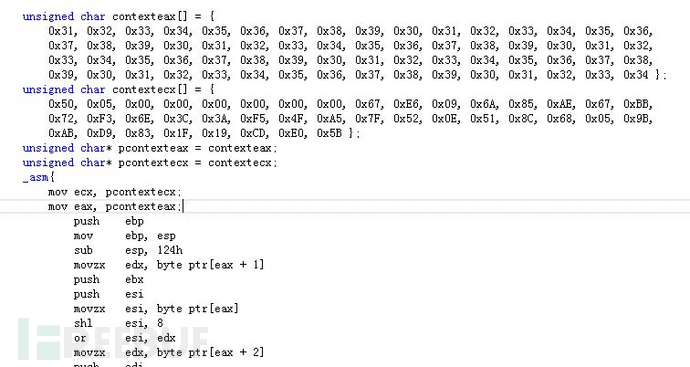The width and height of the screenshot is (690, 367).
Task: Click the pcontextecx pointer declaration line
Action: tap(150, 163)
